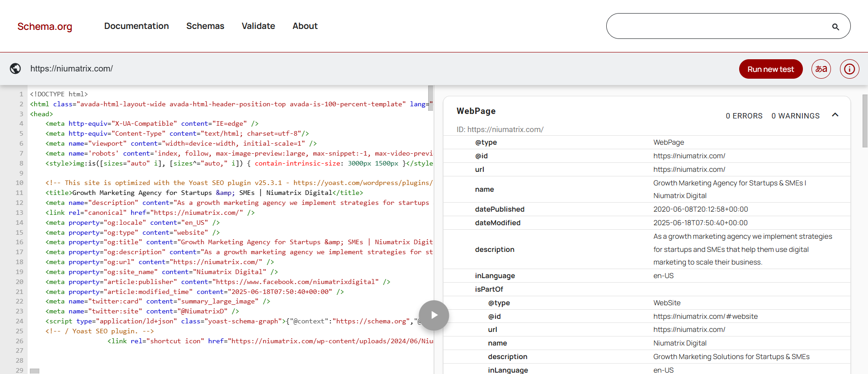
Task: Open the Validate menu item
Action: coord(258,26)
